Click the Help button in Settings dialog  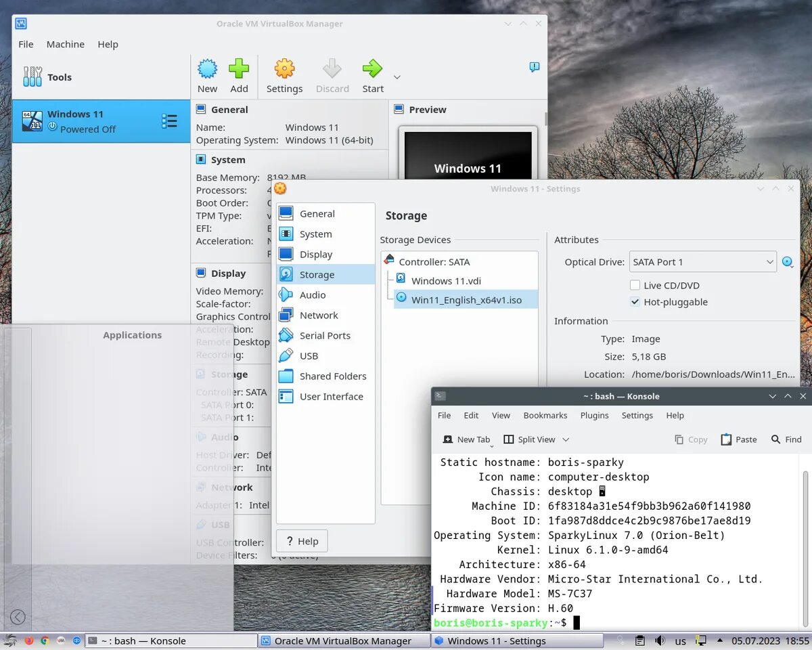click(302, 541)
